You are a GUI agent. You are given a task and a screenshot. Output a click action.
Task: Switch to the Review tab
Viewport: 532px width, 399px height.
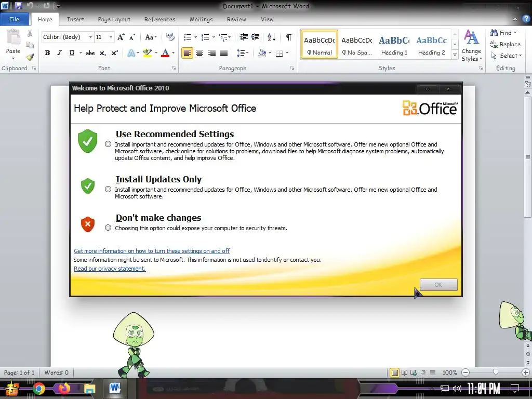click(236, 19)
